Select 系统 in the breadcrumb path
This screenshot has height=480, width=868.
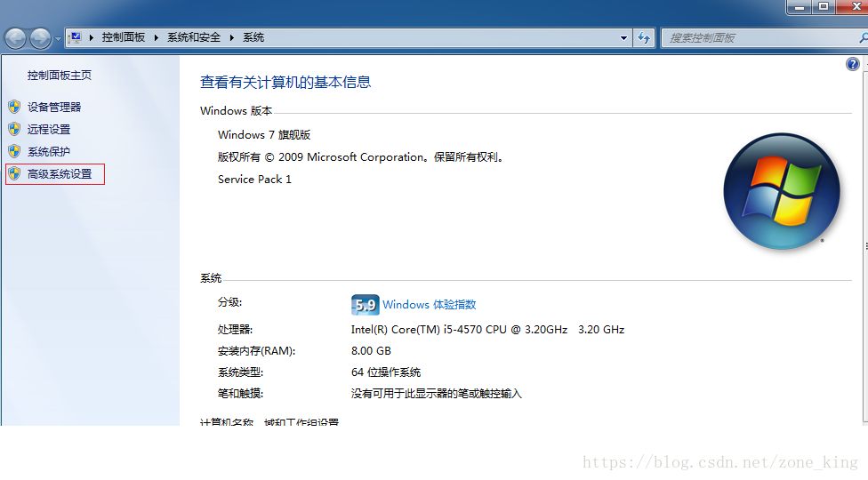pyautogui.click(x=253, y=37)
